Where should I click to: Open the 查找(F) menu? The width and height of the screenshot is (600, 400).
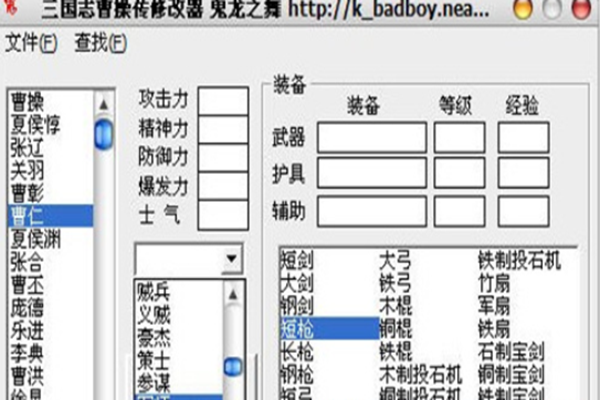100,44
